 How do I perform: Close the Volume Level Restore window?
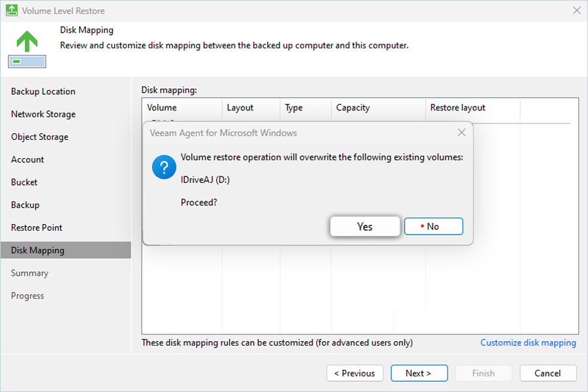(x=577, y=10)
